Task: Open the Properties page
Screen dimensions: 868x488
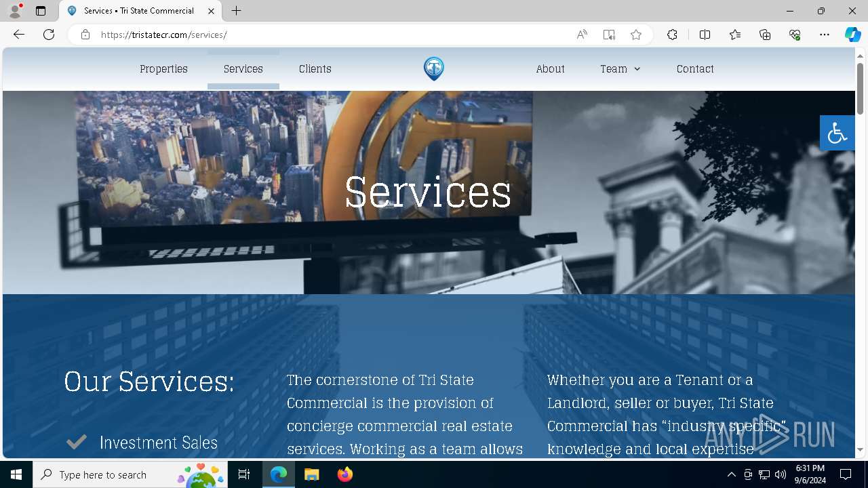Action: [163, 69]
